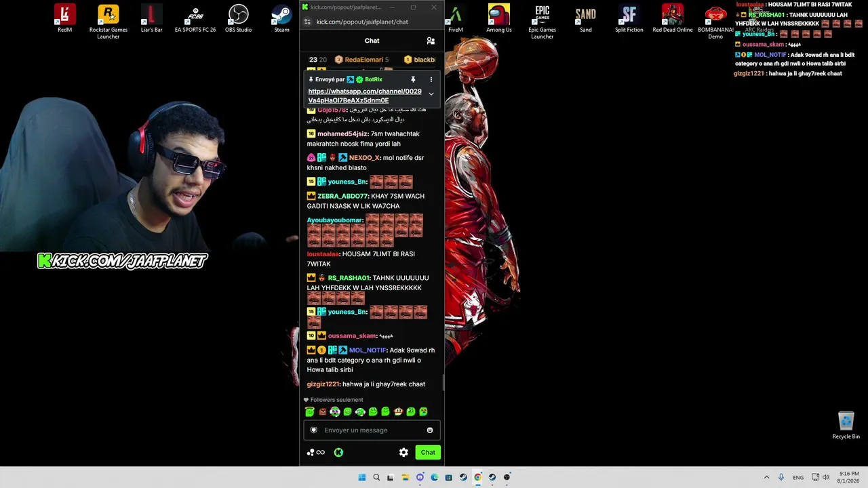Open Task View from taskbar
This screenshot has width=868, height=488.
pyautogui.click(x=390, y=477)
